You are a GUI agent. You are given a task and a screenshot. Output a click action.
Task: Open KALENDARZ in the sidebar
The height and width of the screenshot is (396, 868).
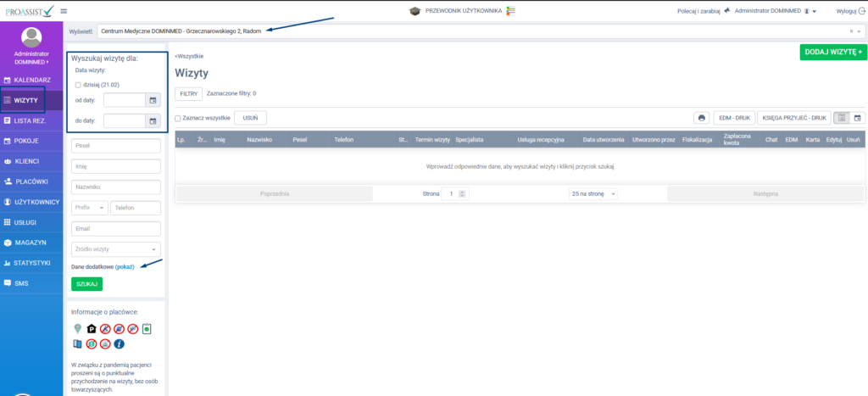coord(32,80)
